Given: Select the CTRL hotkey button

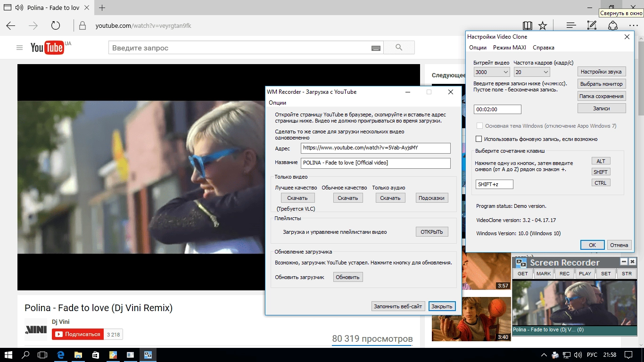Looking at the screenshot, I should 601,183.
